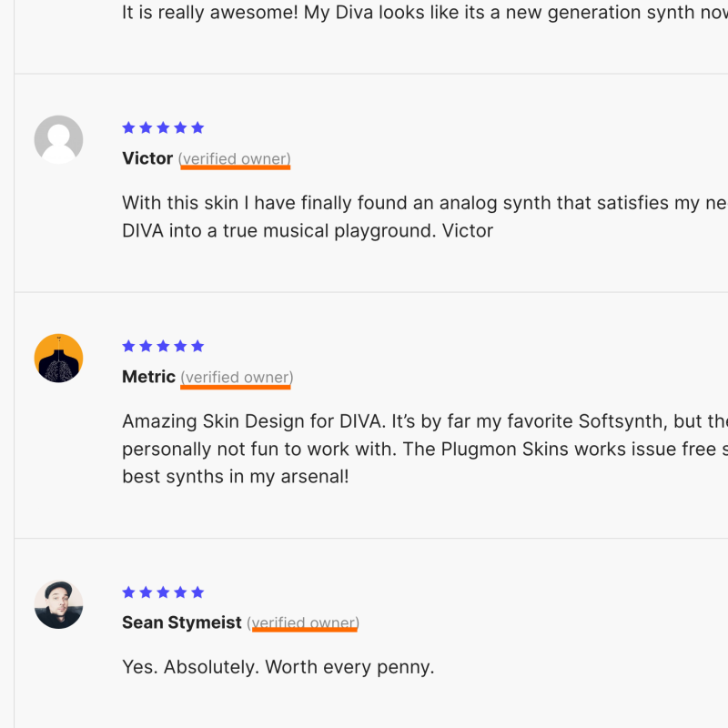Click Sean Stymeist's profile photo
This screenshot has width=728, height=728.
pyautogui.click(x=58, y=604)
